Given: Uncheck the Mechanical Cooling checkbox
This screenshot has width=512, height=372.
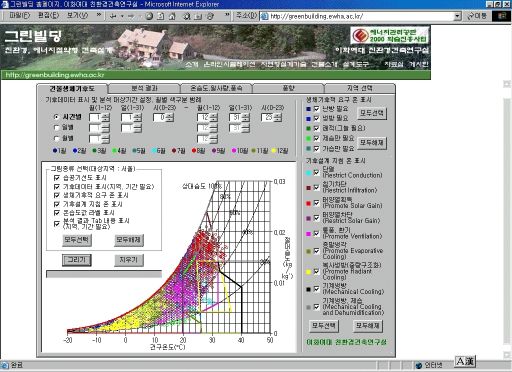Looking at the screenshot, I should click(x=316, y=289).
